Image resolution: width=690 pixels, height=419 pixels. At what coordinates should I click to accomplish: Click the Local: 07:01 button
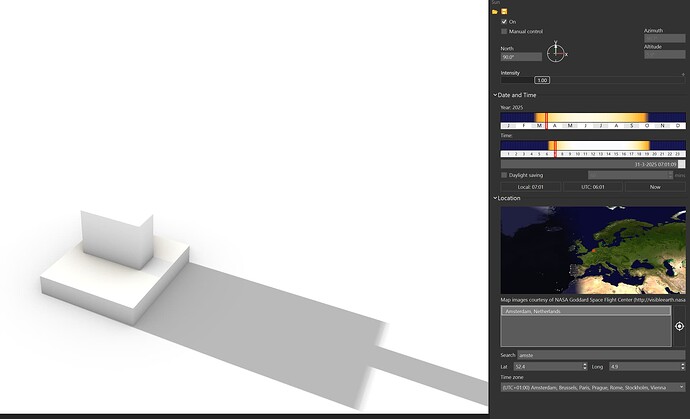click(x=531, y=187)
